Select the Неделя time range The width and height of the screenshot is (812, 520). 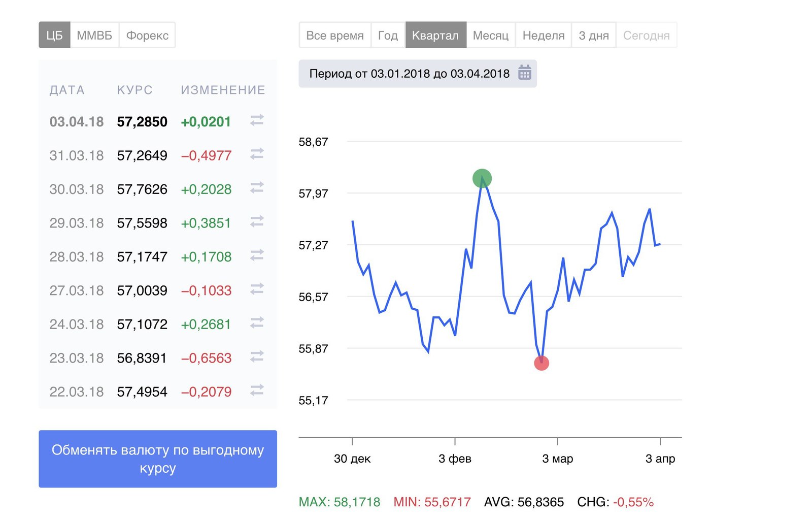tap(544, 35)
